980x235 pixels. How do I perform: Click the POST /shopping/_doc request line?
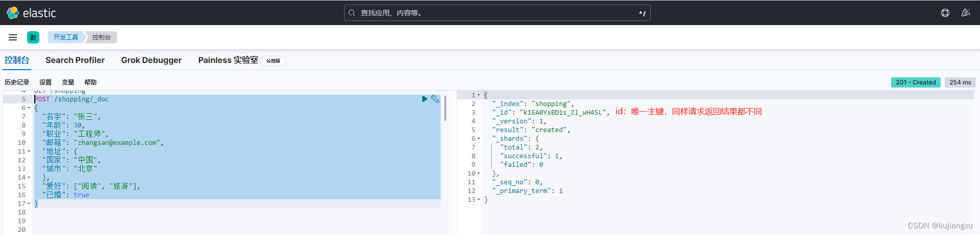(72, 99)
